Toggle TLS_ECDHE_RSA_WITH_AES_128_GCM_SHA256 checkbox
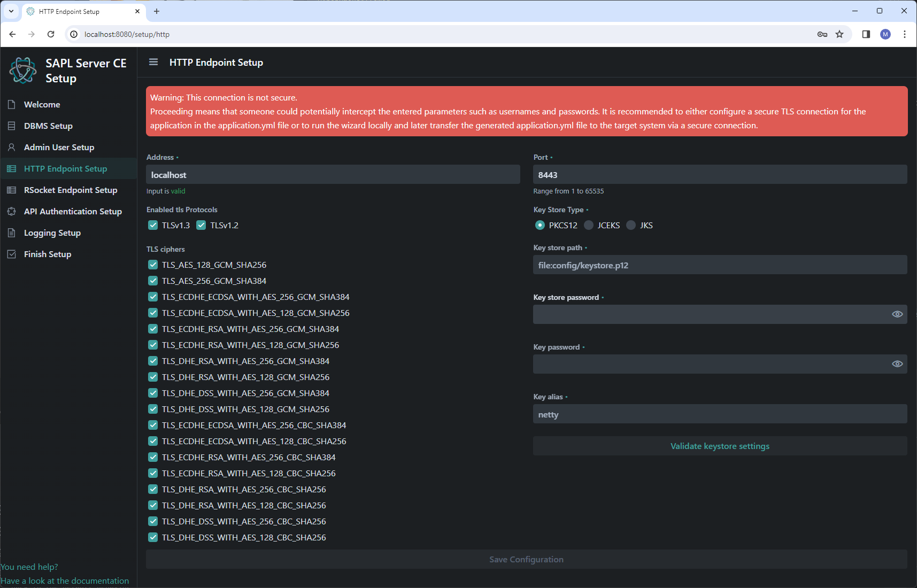 153,345
